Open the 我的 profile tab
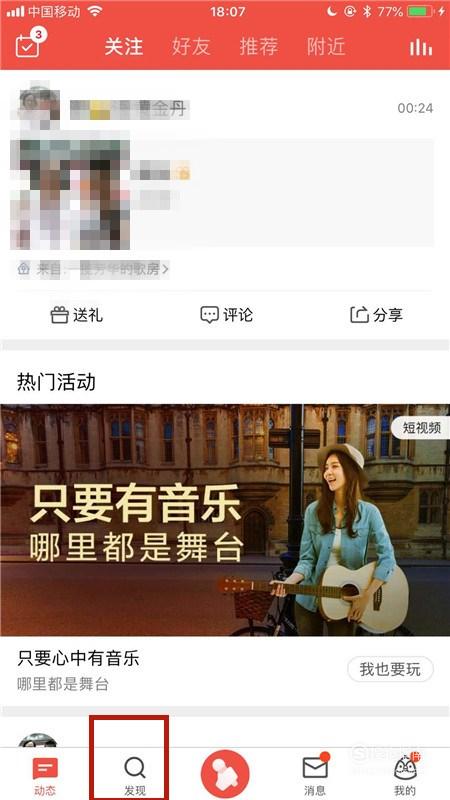450x800 pixels. [405, 775]
